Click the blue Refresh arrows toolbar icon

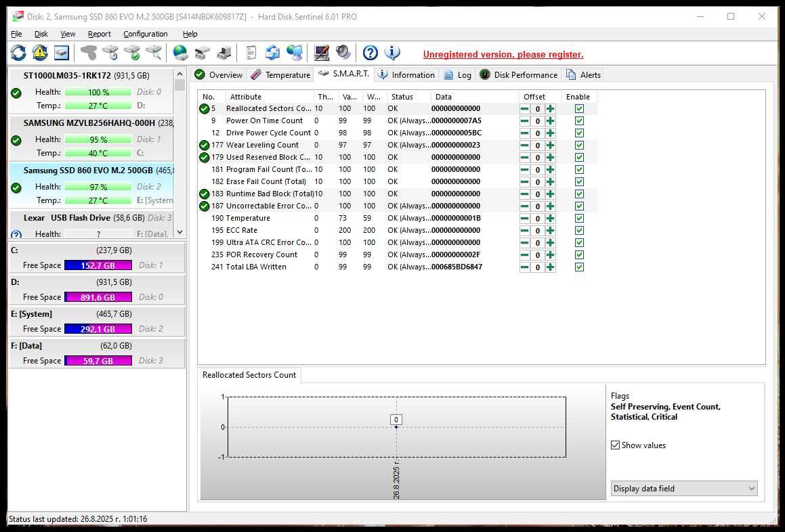coord(18,53)
